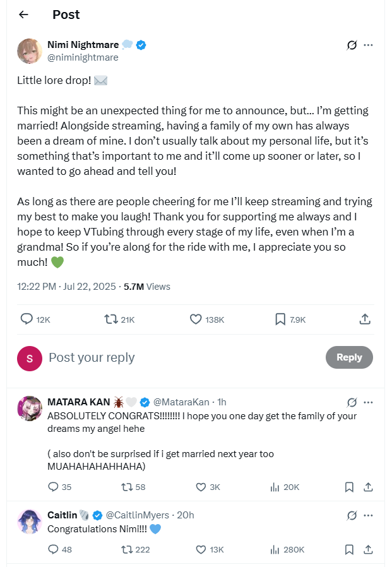Open more options on Nimi Nightmare's post
Image resolution: width=392 pixels, height=567 pixels.
(369, 45)
